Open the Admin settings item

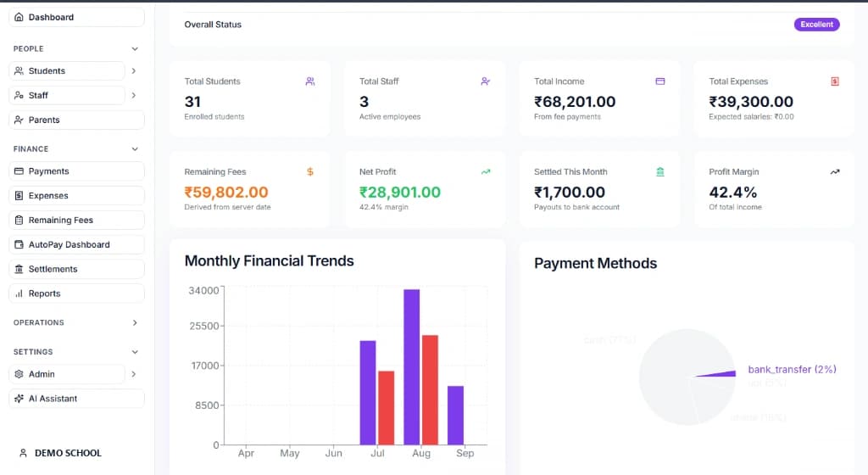(x=66, y=374)
